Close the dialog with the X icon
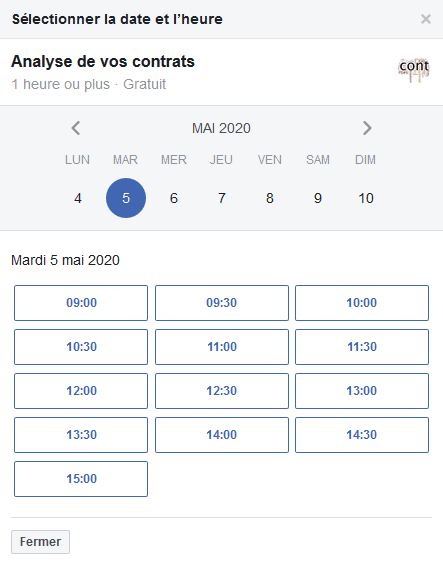443x561 pixels. [426, 19]
